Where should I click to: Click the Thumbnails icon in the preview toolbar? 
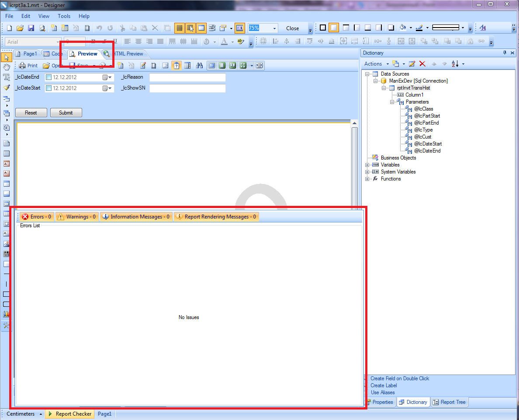pyautogui.click(x=187, y=66)
